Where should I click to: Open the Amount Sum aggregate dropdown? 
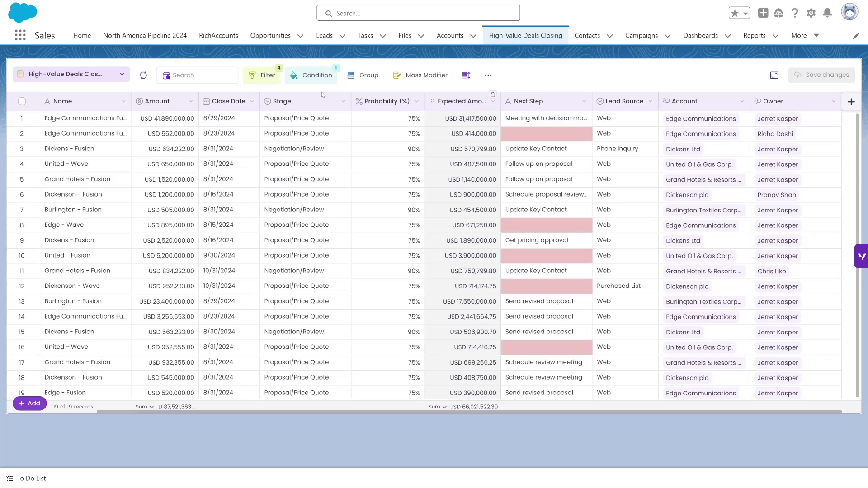[145, 407]
